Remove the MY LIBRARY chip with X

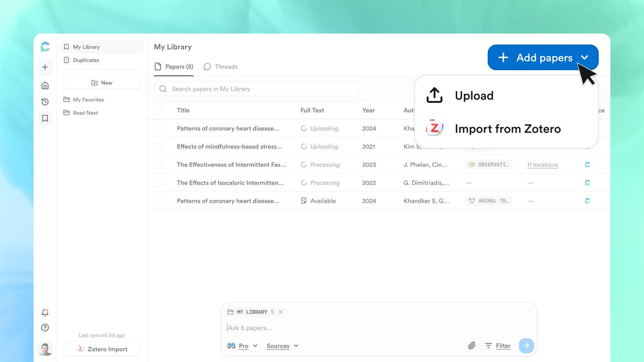pos(281,312)
